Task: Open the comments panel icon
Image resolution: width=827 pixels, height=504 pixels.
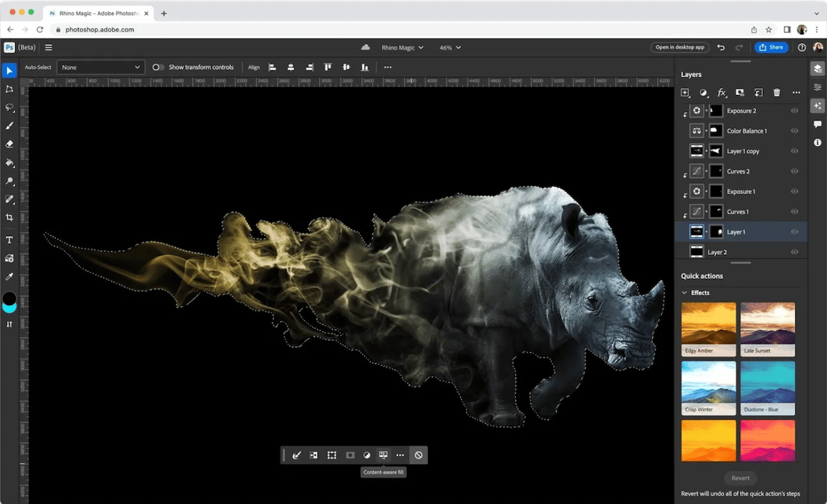Action: pyautogui.click(x=817, y=125)
